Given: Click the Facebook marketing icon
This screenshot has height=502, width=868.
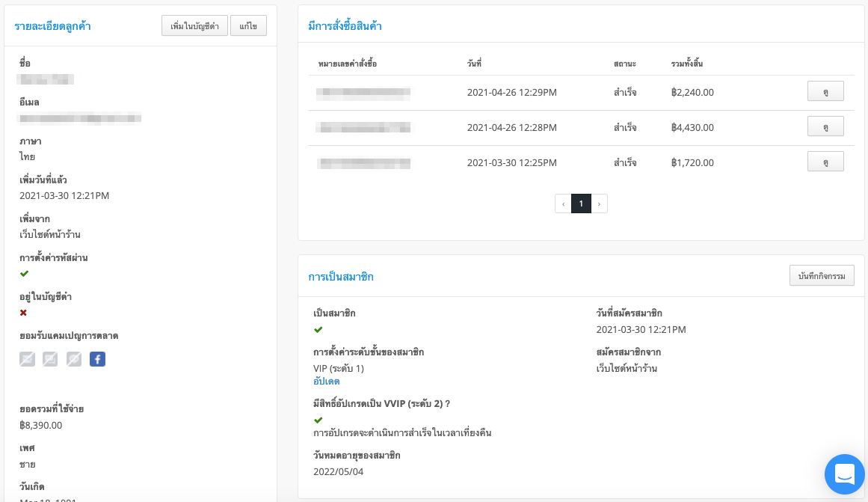Looking at the screenshot, I should point(97,359).
